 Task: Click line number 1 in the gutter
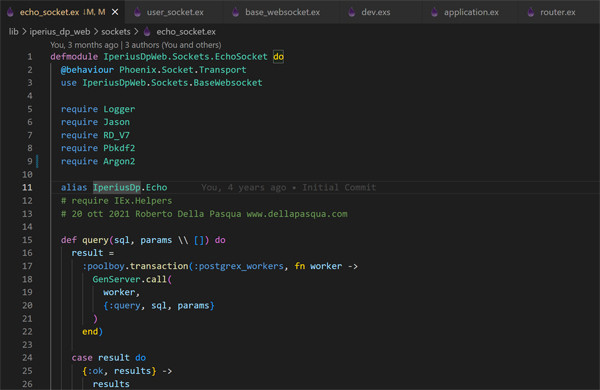pos(30,57)
